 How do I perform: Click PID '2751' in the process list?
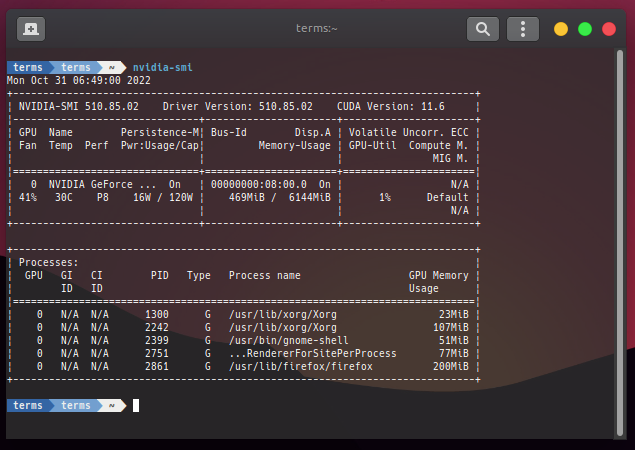click(157, 353)
